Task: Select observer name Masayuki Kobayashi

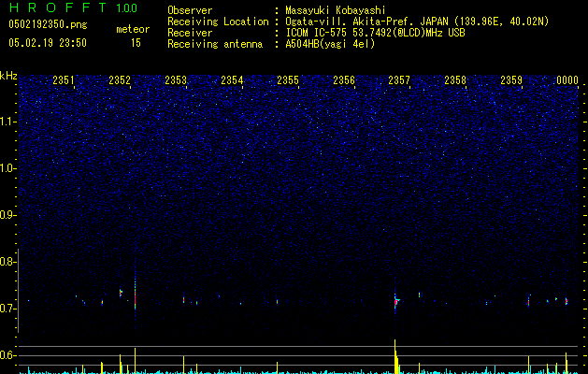Action: (336, 10)
